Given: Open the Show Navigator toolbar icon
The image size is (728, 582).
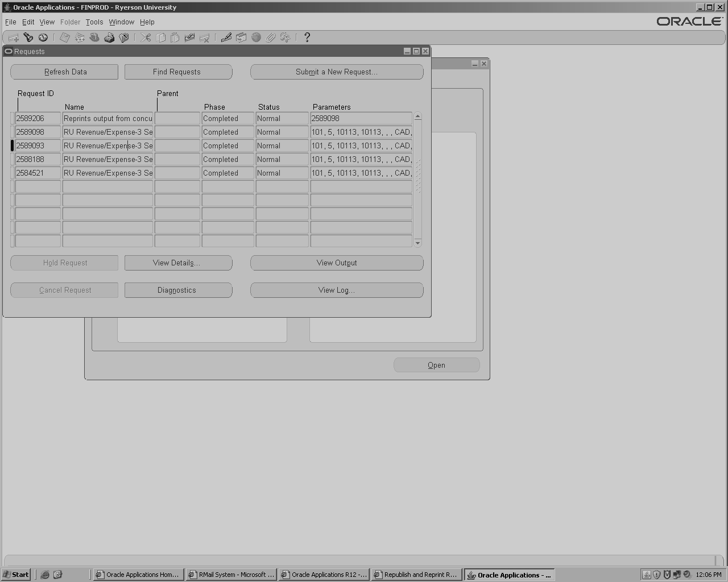Looking at the screenshot, I should (x=43, y=38).
